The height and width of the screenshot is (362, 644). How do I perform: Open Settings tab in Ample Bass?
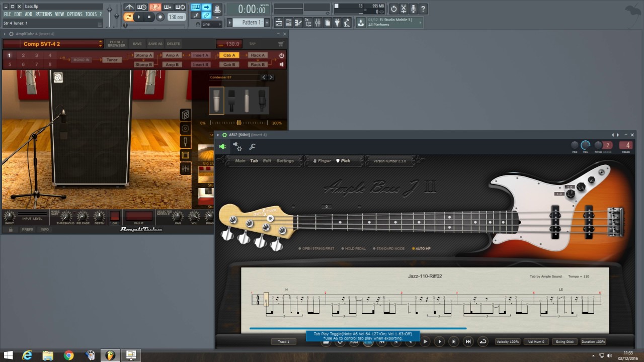point(285,161)
